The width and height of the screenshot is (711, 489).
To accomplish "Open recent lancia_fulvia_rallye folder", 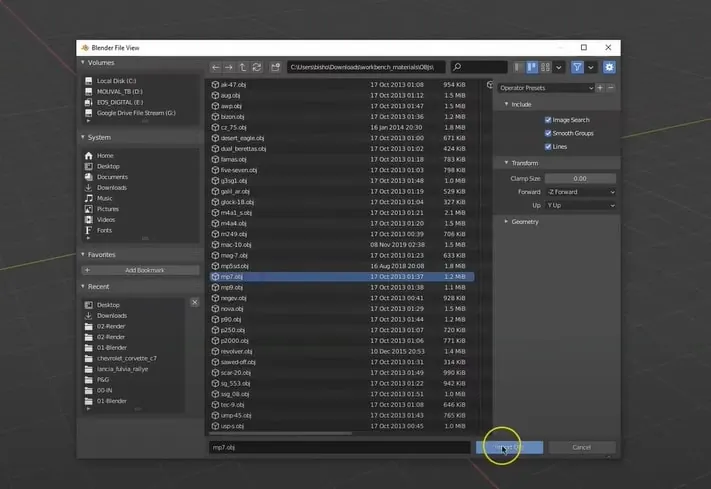I will pos(133,369).
